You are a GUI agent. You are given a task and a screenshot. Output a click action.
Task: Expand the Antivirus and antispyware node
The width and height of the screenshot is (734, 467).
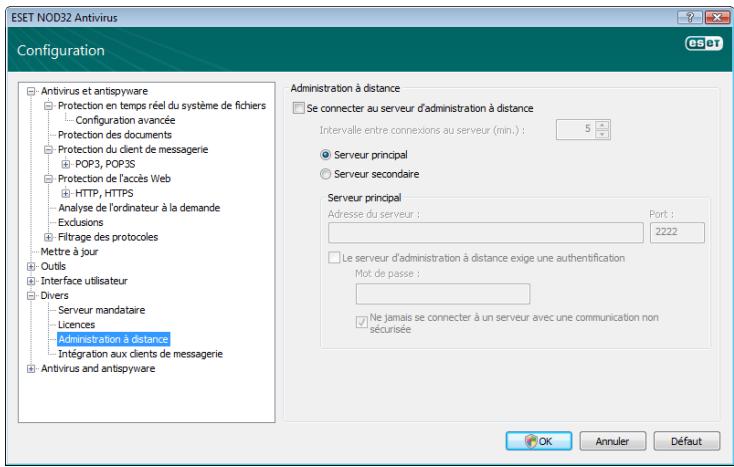(x=31, y=369)
